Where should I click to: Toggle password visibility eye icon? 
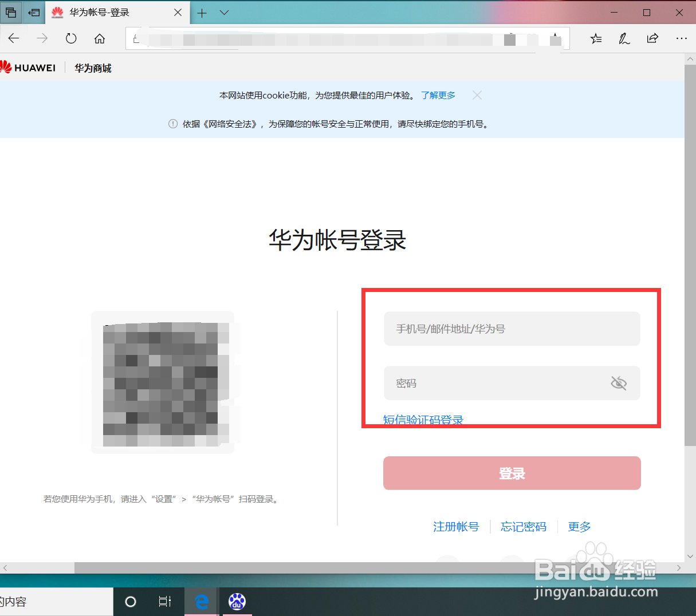tap(619, 383)
